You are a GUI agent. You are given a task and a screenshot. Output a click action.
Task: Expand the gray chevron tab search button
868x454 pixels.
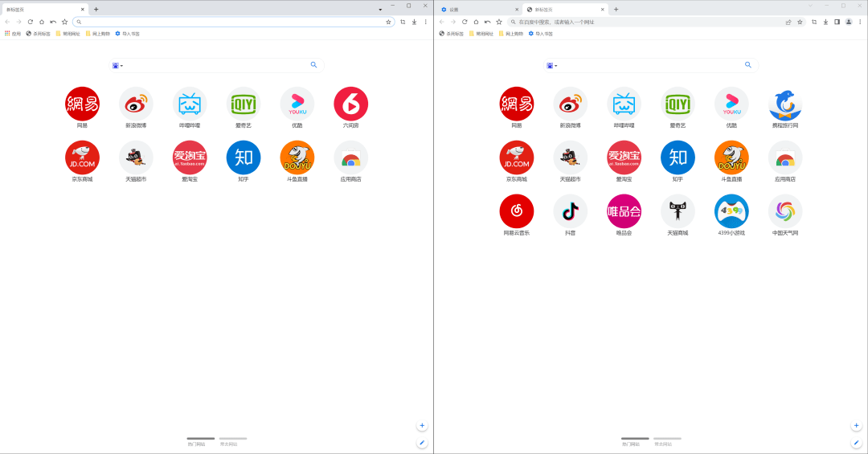(x=810, y=6)
